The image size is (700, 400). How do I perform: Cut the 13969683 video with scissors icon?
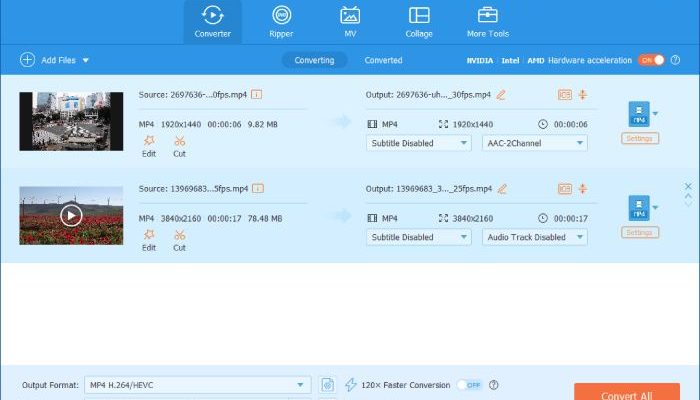(179, 241)
